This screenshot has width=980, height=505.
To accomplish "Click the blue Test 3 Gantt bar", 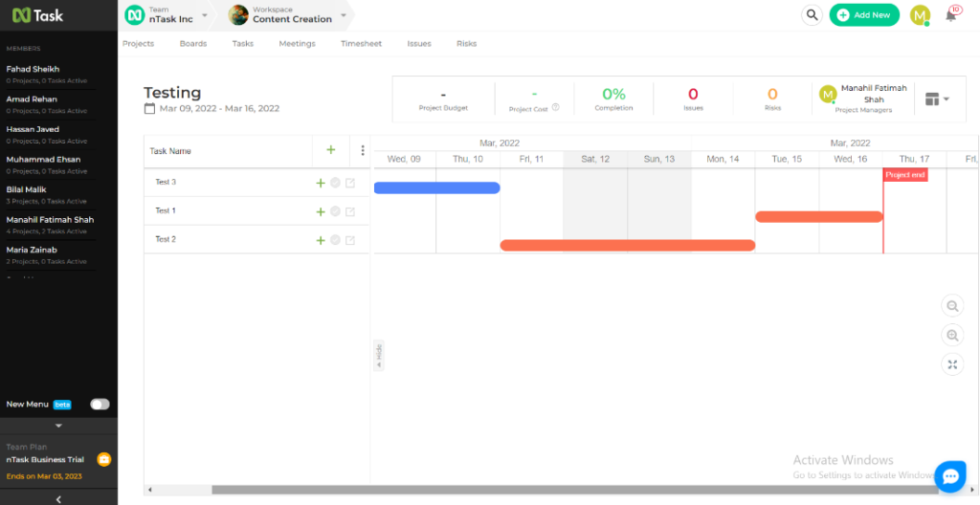I will tap(436, 187).
